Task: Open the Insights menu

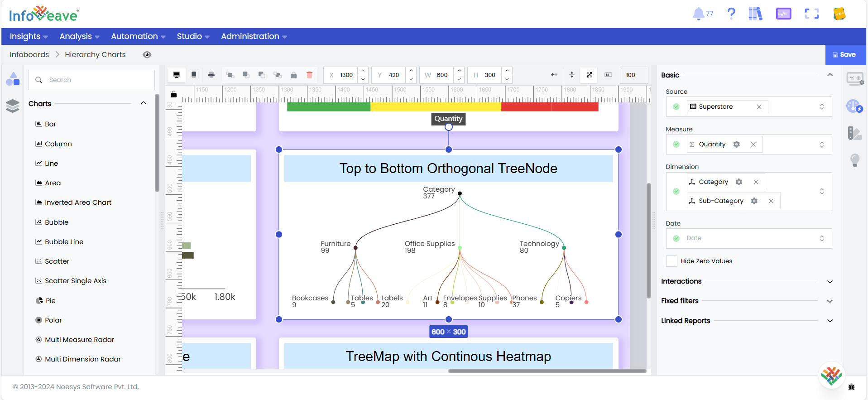Action: (29, 36)
